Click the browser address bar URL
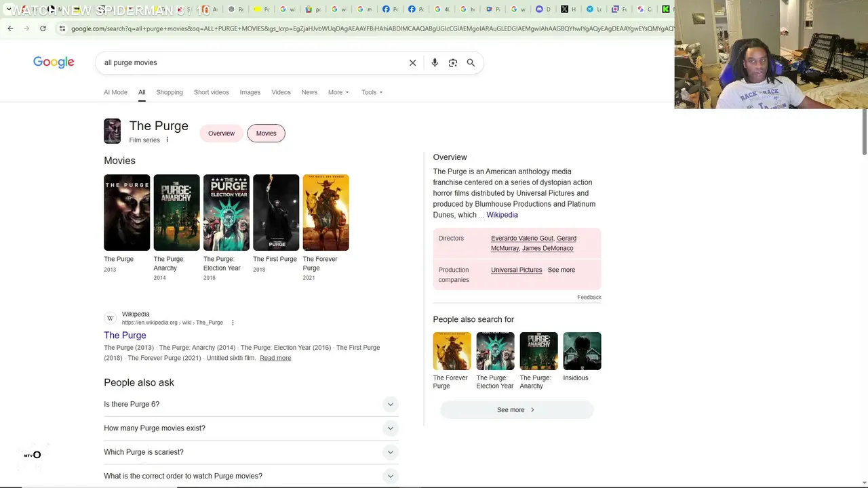 [x=372, y=28]
